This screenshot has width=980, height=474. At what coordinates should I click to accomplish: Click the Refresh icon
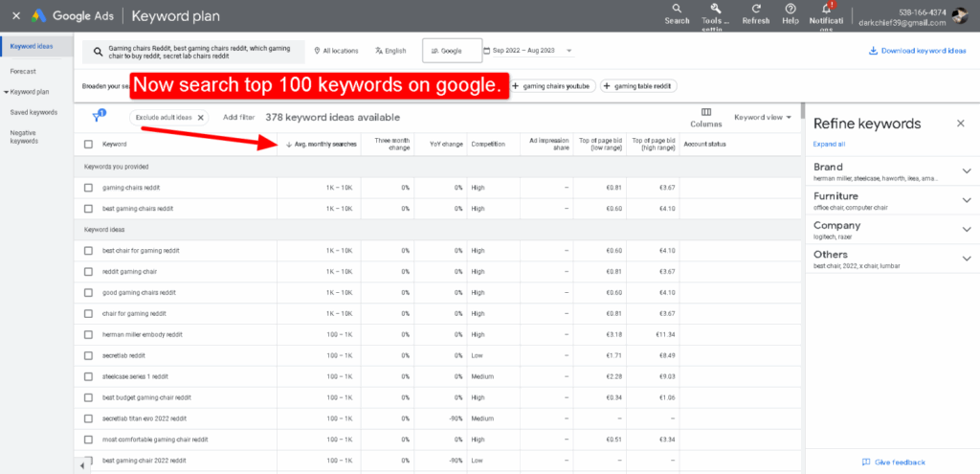[756, 9]
